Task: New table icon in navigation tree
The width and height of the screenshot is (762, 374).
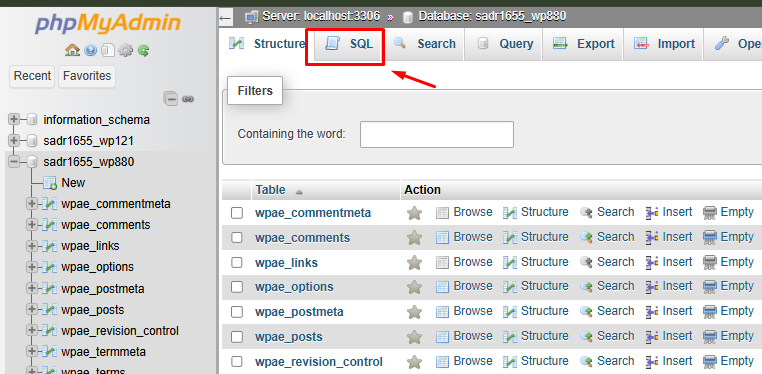Action: point(50,183)
